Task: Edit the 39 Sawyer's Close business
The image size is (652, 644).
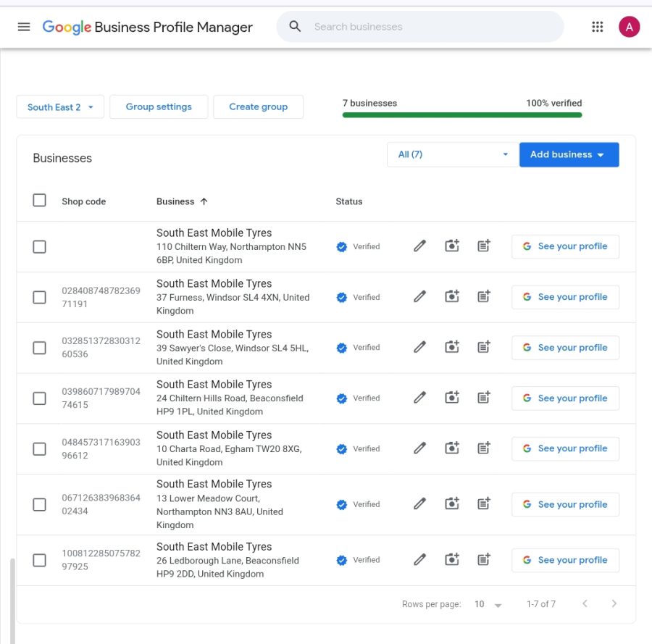Action: (419, 347)
